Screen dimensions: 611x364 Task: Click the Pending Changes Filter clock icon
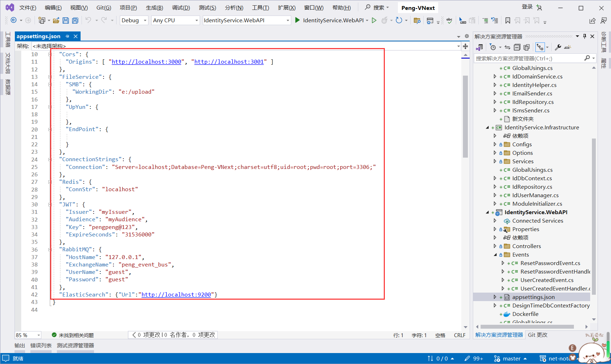point(493,47)
